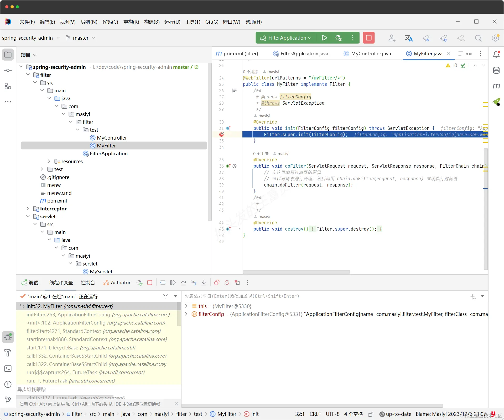The width and height of the screenshot is (504, 420).
Task: Expand the Interceptor module node
Action: (x=28, y=209)
